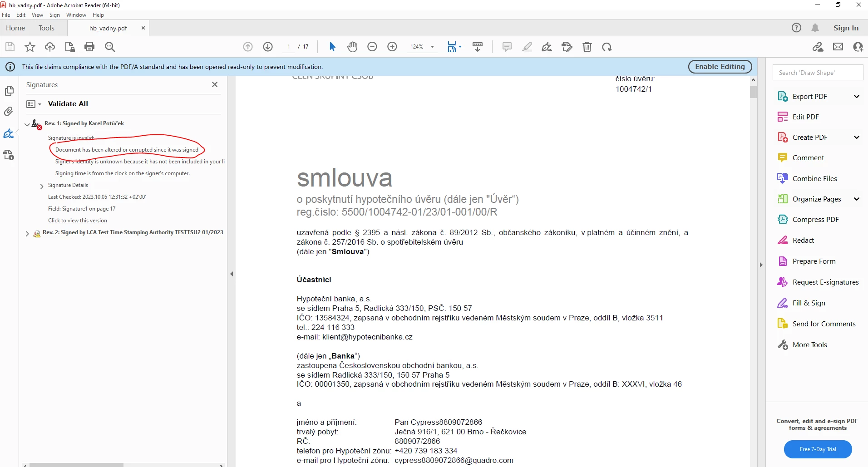Click the Enable Editing button

click(720, 66)
